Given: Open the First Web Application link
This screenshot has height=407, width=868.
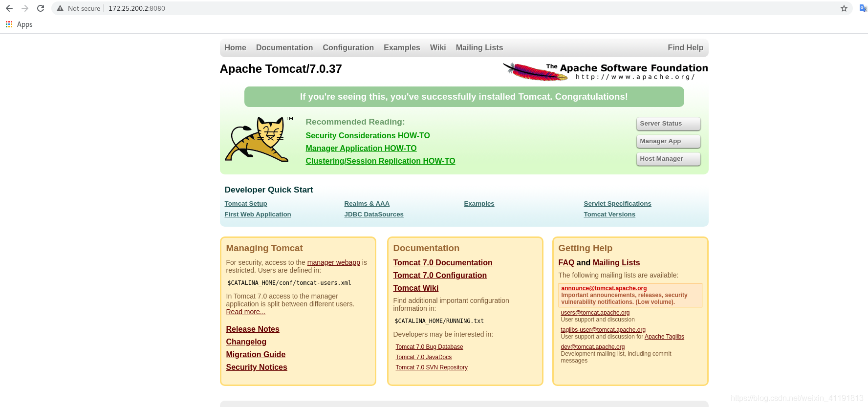Looking at the screenshot, I should (x=258, y=214).
